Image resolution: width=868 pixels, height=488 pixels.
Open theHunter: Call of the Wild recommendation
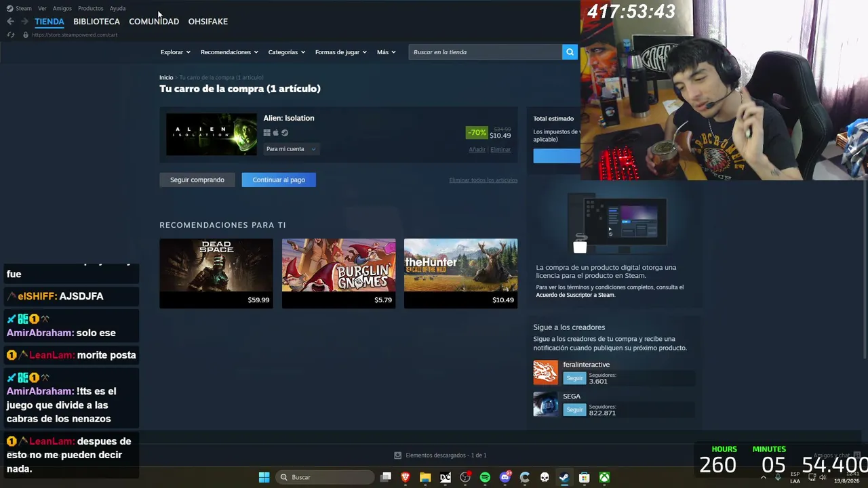click(460, 273)
